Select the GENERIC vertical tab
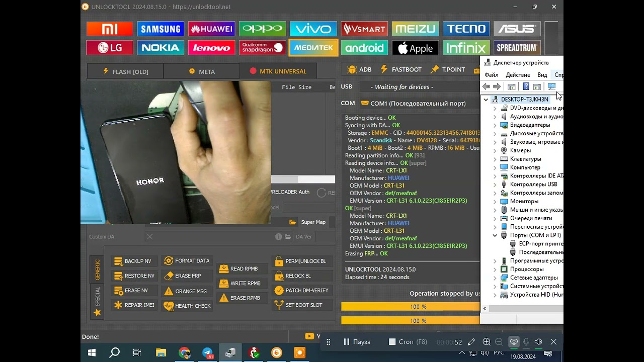The width and height of the screenshot is (644, 362). (97, 269)
